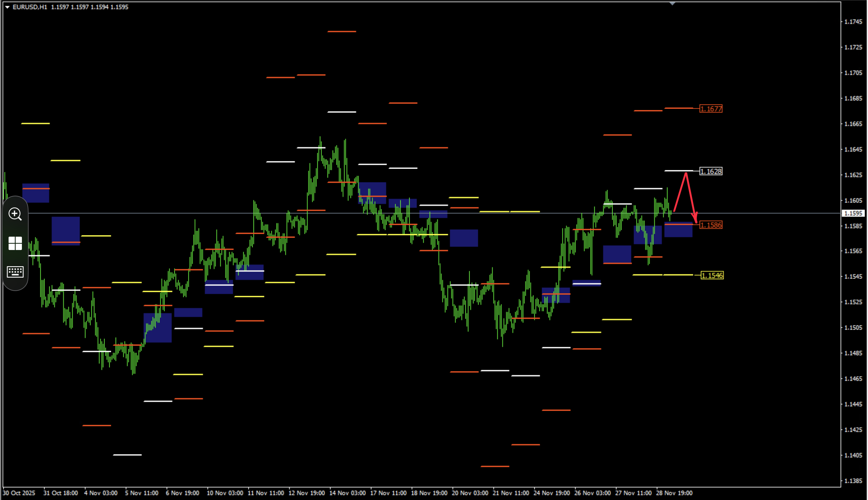The height and width of the screenshot is (500, 868).
Task: Select the 1.1677 orange price label
Action: [711, 109]
